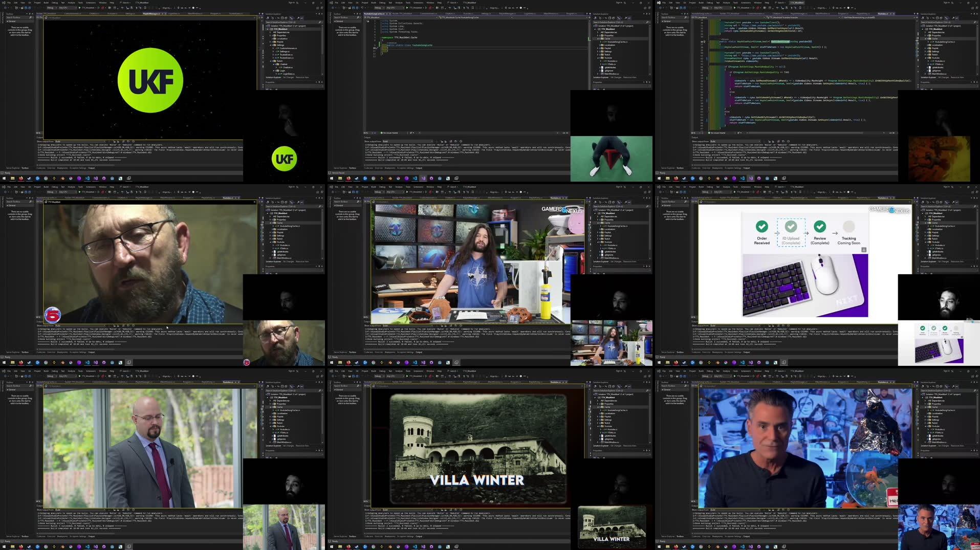Open Debug menu in UKF logo screenshot

click(55, 3)
